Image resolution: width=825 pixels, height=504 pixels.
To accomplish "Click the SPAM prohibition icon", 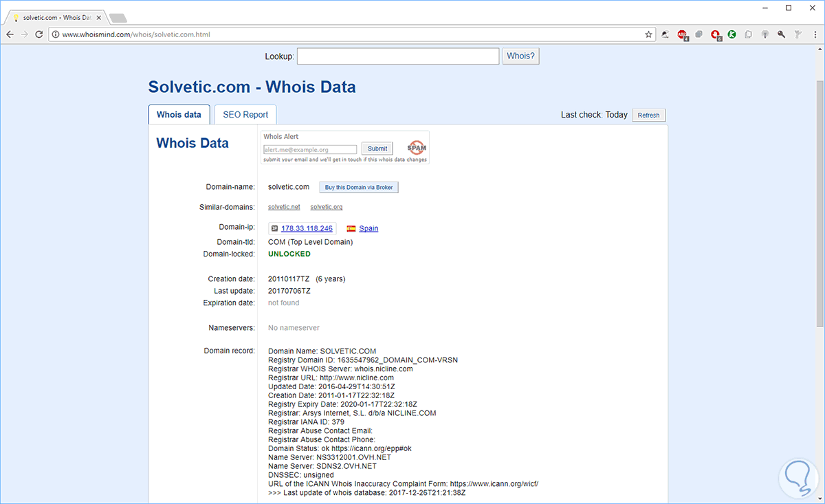I will pyautogui.click(x=417, y=147).
